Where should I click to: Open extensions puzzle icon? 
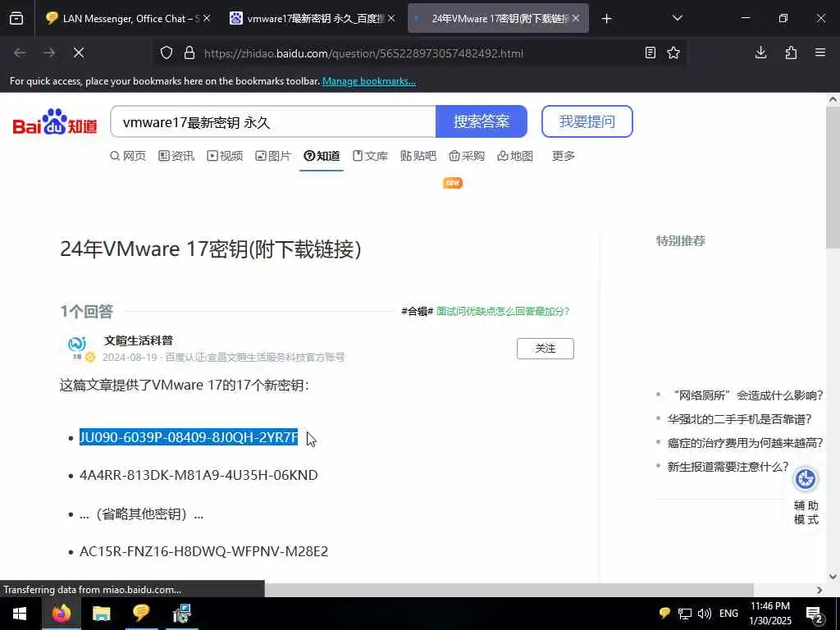click(791, 52)
